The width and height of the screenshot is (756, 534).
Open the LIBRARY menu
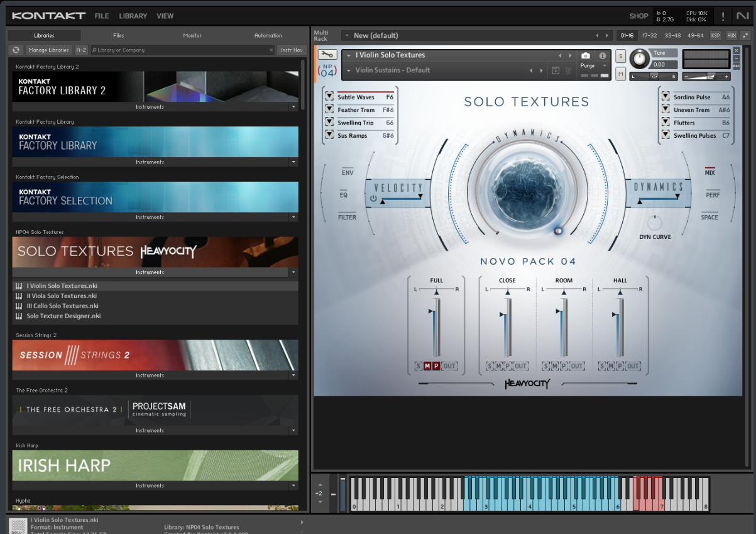133,16
